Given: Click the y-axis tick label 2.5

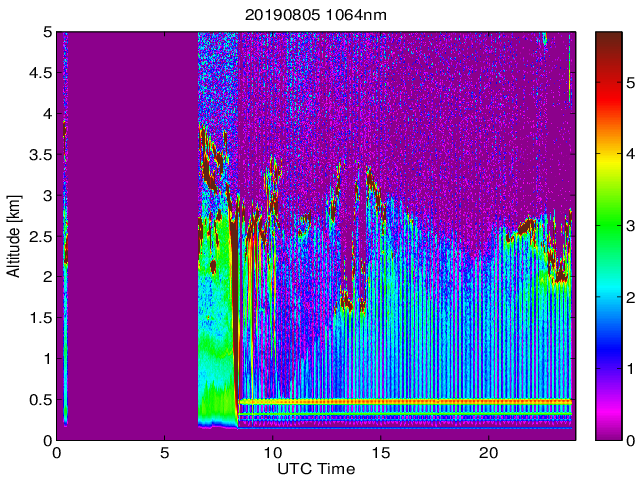Looking at the screenshot, I should tap(39, 236).
